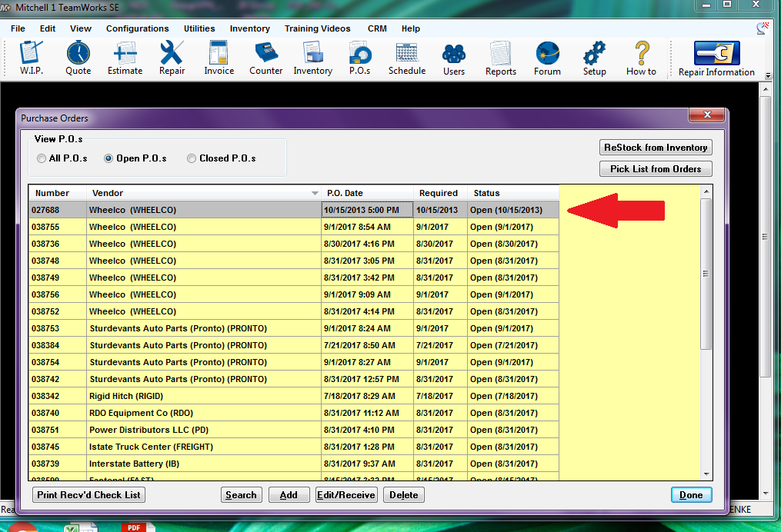Select the Rigid Hitch (RIGID) vendor row
Viewport: 781px width, 532px height.
pos(294,396)
